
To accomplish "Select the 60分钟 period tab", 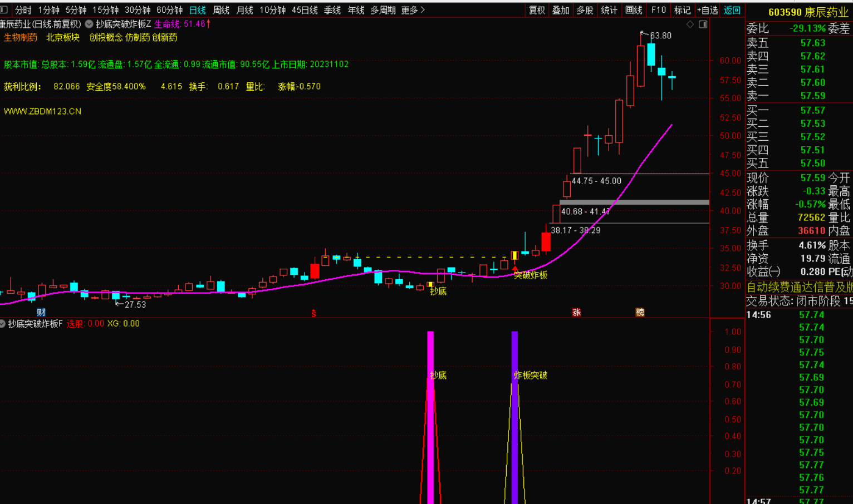I will [x=169, y=10].
